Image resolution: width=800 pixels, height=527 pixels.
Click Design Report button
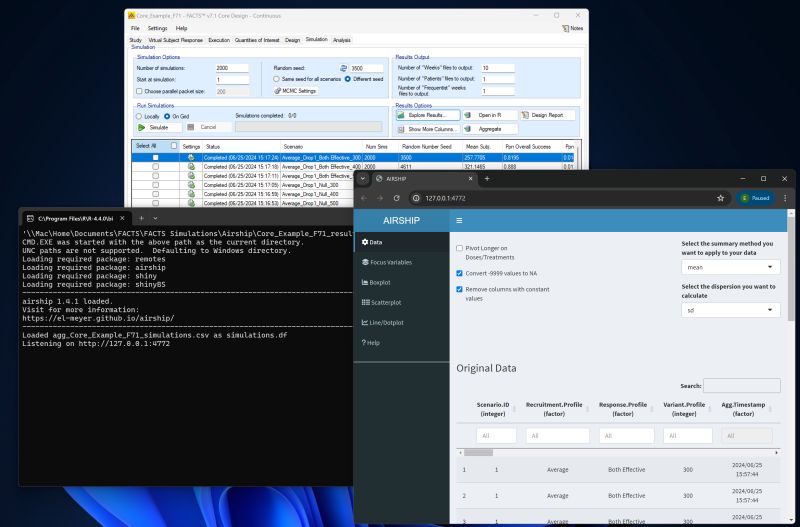pyautogui.click(x=547, y=115)
